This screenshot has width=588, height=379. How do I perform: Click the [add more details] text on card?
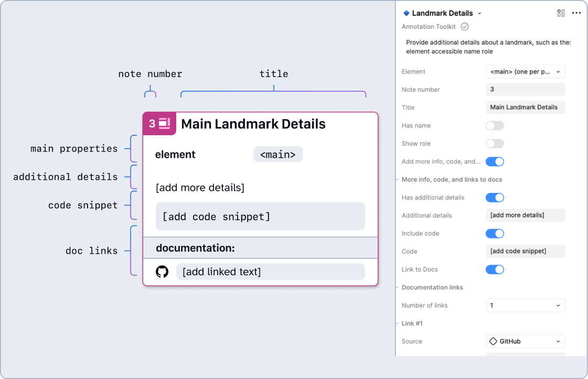[200, 188]
